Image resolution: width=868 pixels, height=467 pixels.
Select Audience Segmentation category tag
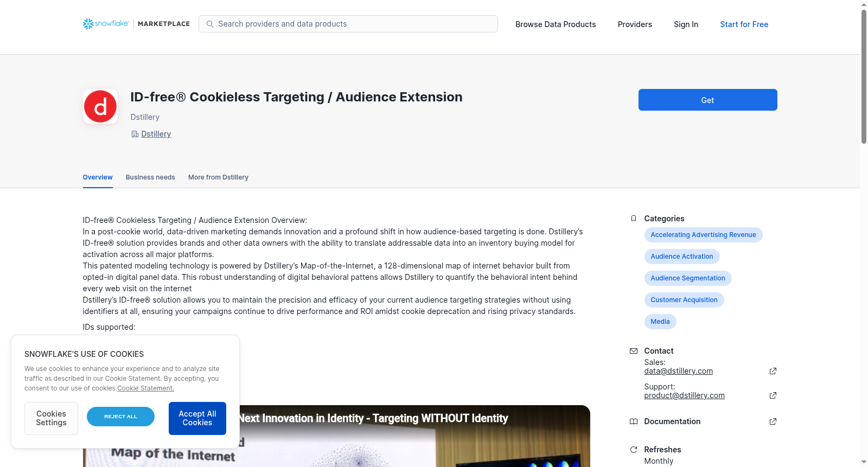point(688,278)
